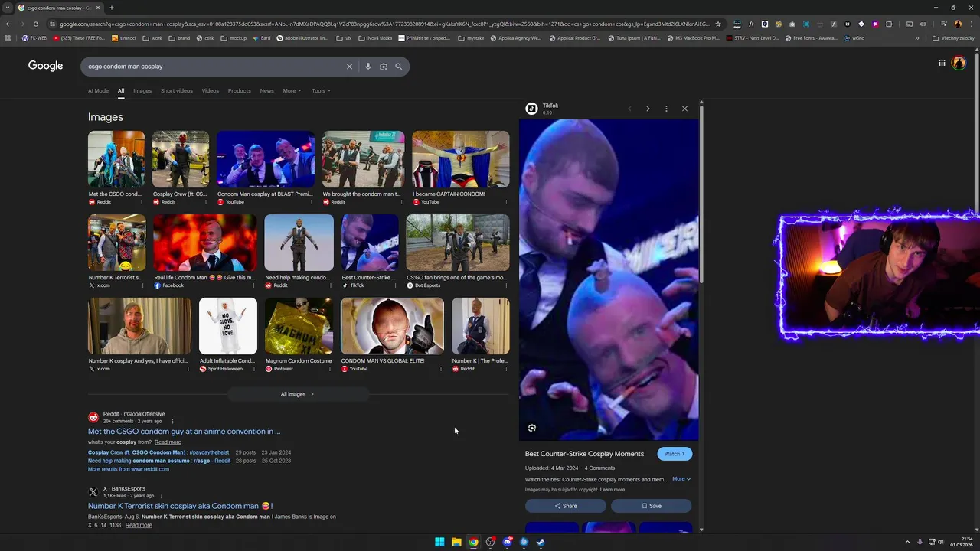980x551 pixels.
Task: Click the search query input field
Action: click(x=214, y=67)
